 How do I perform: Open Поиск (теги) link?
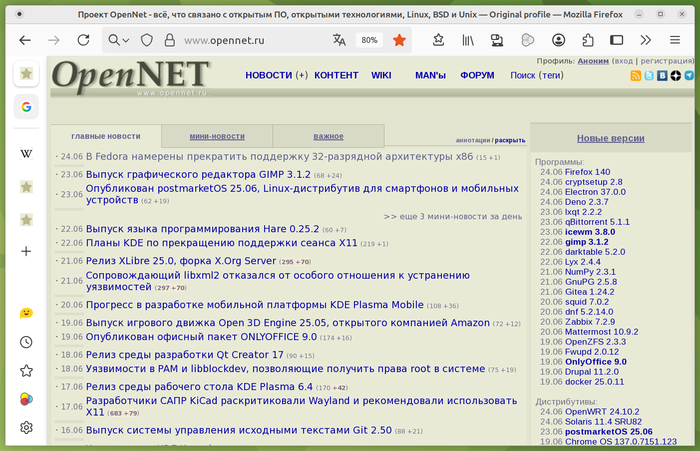(x=537, y=75)
